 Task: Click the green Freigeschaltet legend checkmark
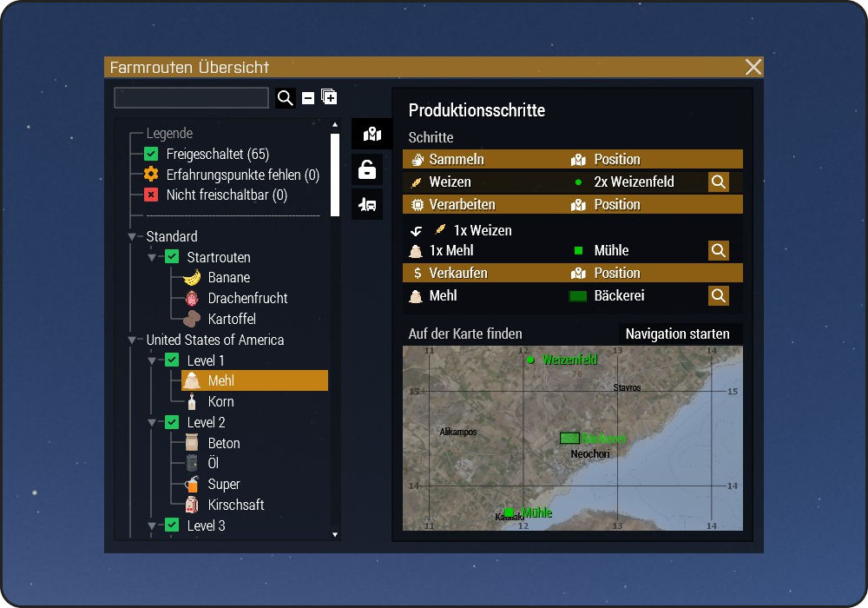(x=151, y=154)
